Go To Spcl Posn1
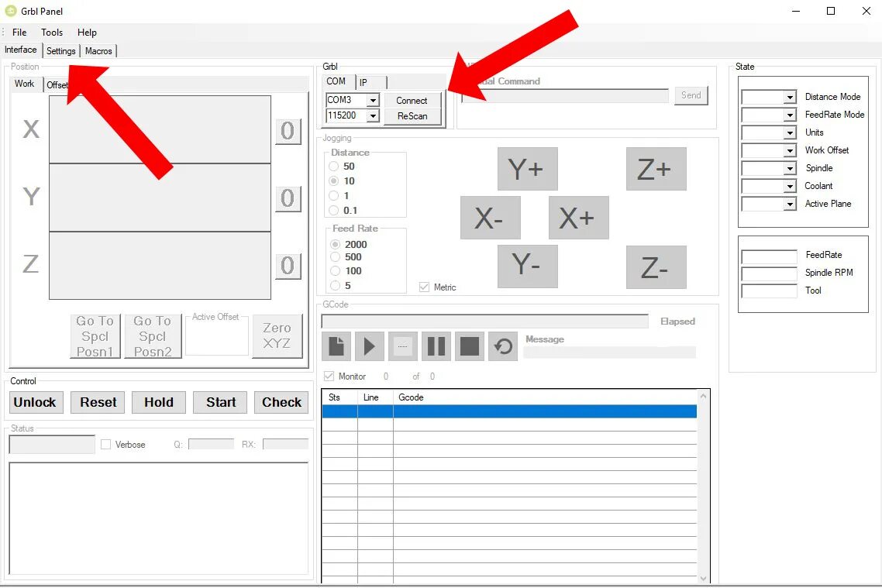The image size is (882, 588). [95, 335]
